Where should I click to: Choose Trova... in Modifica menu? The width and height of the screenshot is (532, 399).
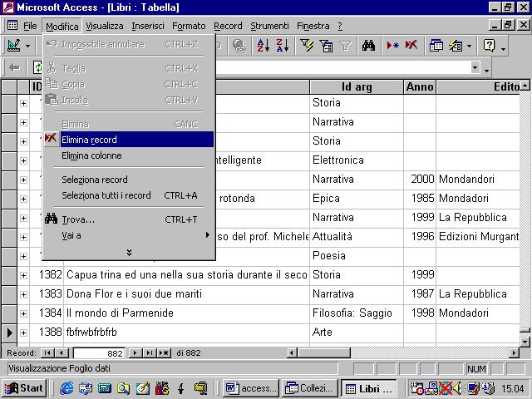(129, 219)
